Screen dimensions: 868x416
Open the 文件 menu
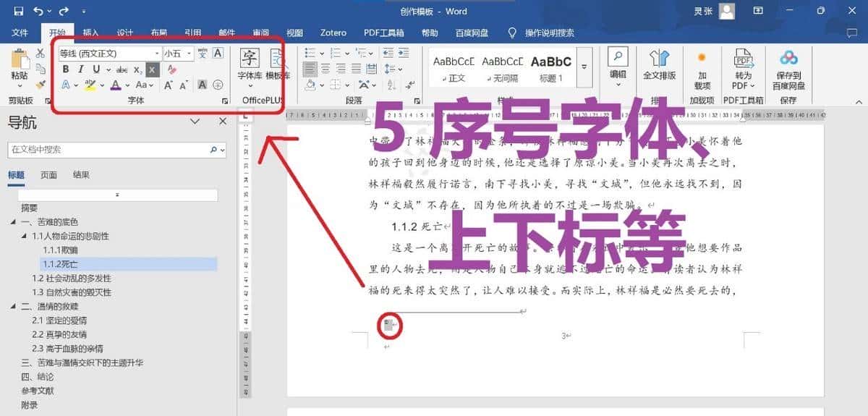(x=20, y=33)
